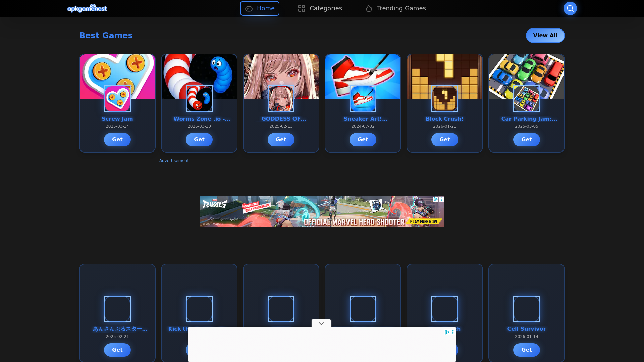
Task: Get the GODDESS OF game
Action: pyautogui.click(x=281, y=140)
